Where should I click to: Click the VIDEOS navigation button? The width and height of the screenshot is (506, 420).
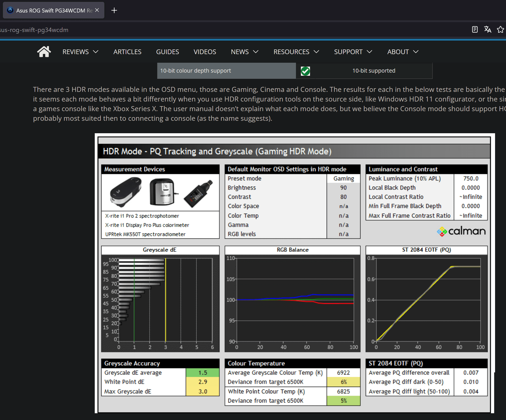(x=204, y=52)
